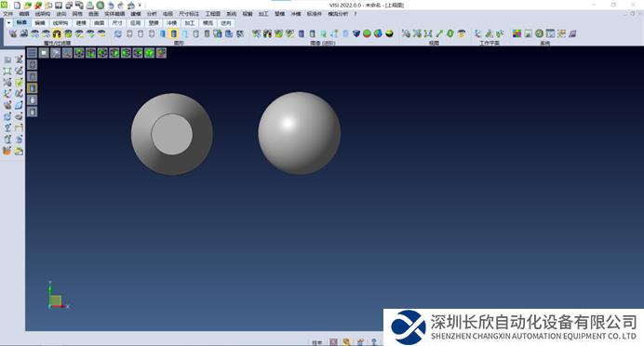Switch to the 加工 ribbon tab
The width and height of the screenshot is (644, 346).
coord(189,23)
